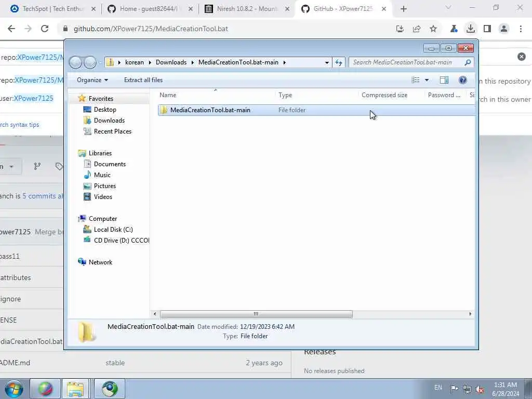Close the TechSpot tab
The image size is (532, 399).
[x=94, y=9]
